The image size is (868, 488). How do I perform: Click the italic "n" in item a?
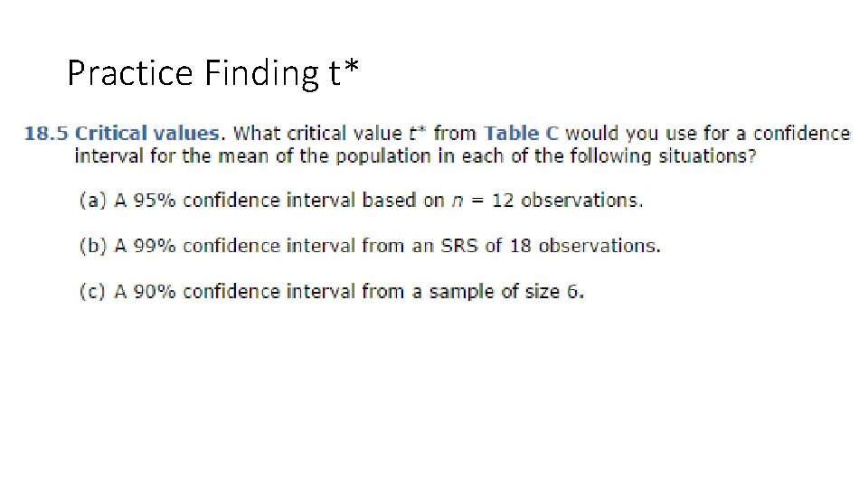pyautogui.click(x=458, y=202)
